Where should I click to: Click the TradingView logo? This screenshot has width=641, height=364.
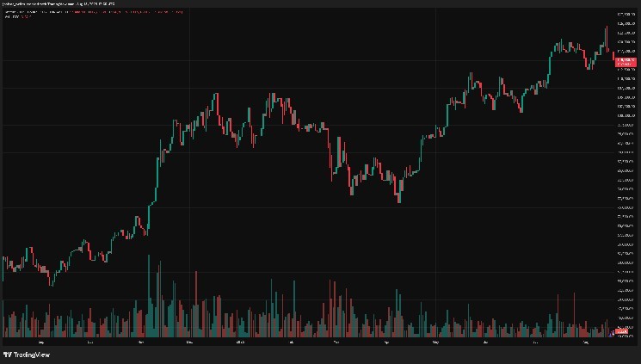26,355
